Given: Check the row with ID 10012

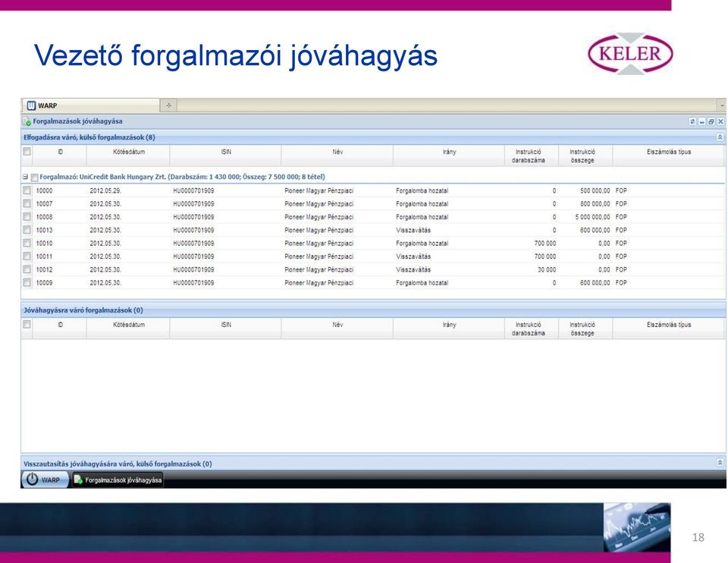Looking at the screenshot, I should point(27,269).
